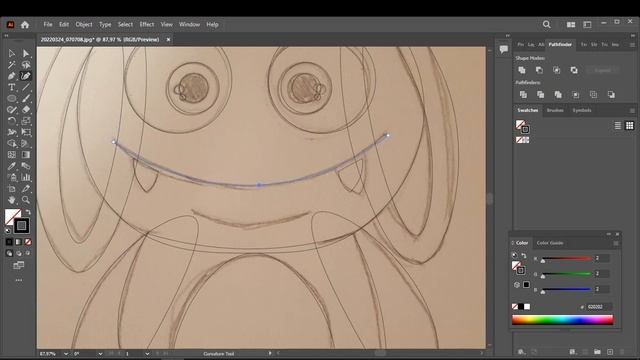Switch Swatches panel to list view
Screen dimensions: 640x360
[618, 126]
